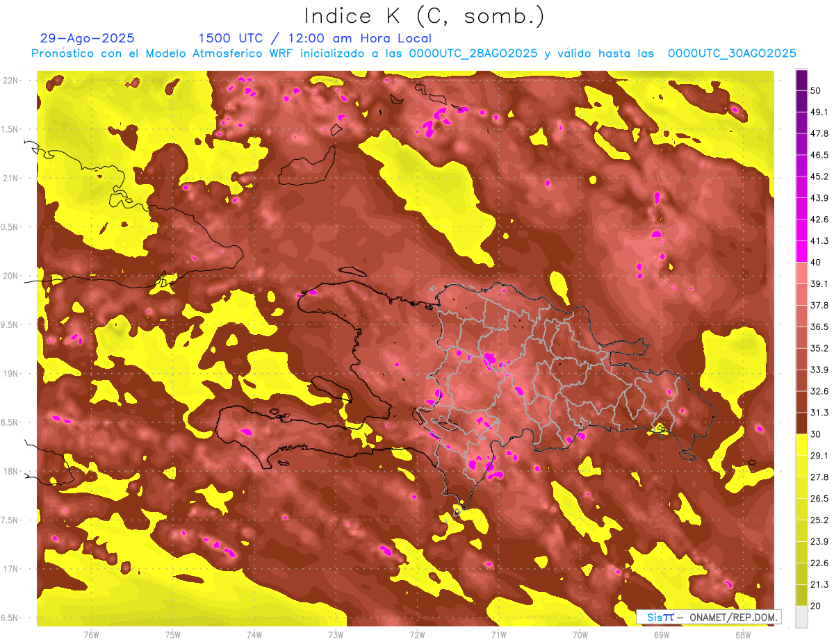Image resolution: width=834 pixels, height=644 pixels.
Task: Click the colorbar value 21.3
Action: coord(819,584)
